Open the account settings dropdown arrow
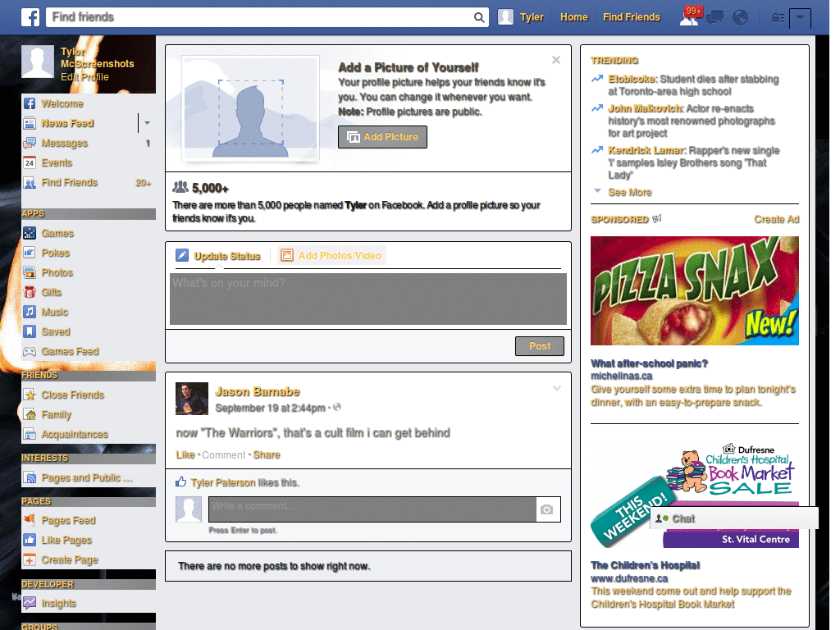This screenshot has height=630, width=840. tap(800, 16)
